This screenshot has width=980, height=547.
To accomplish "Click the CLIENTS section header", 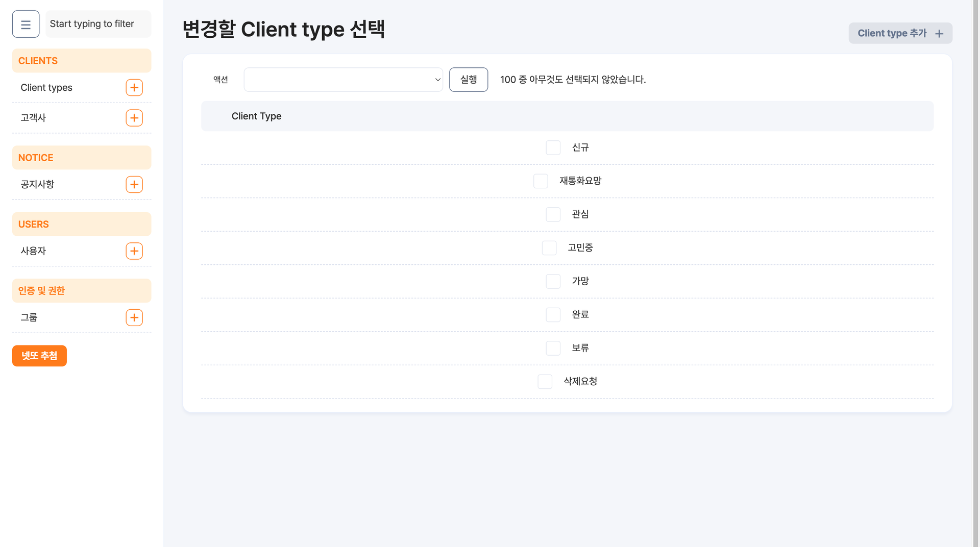I will click(82, 61).
